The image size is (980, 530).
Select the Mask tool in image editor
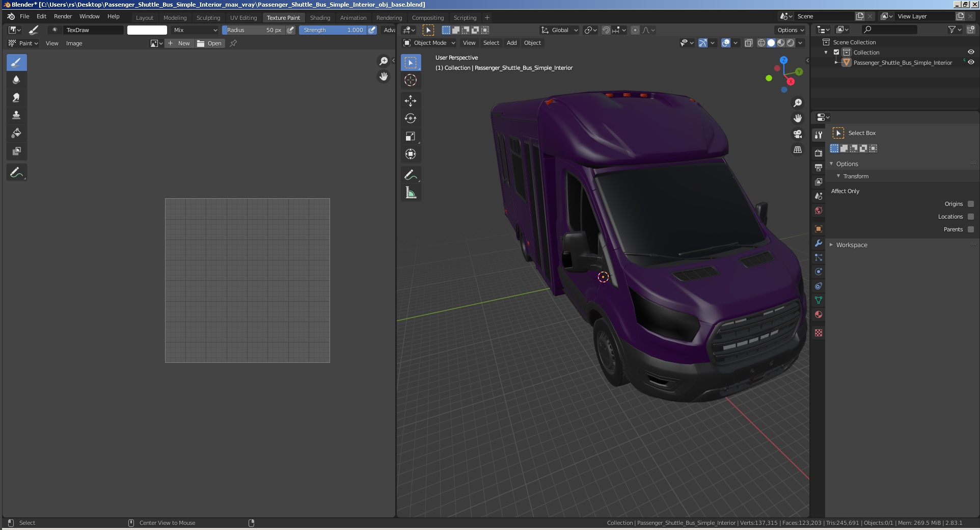click(16, 151)
